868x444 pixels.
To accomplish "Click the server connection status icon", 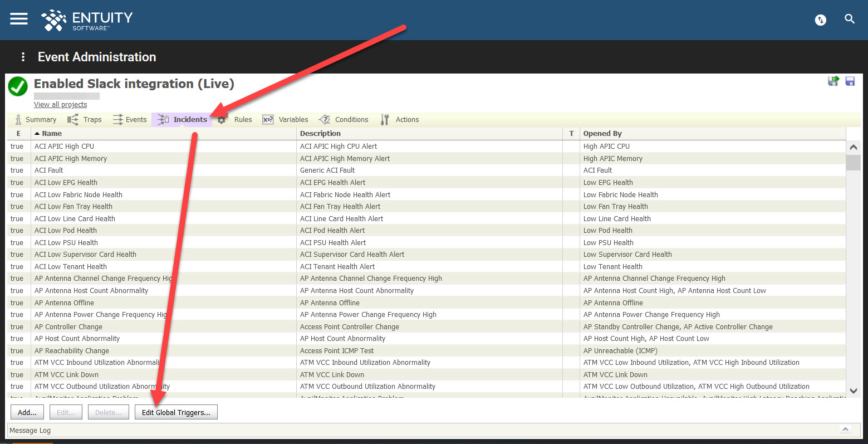I will coord(820,20).
